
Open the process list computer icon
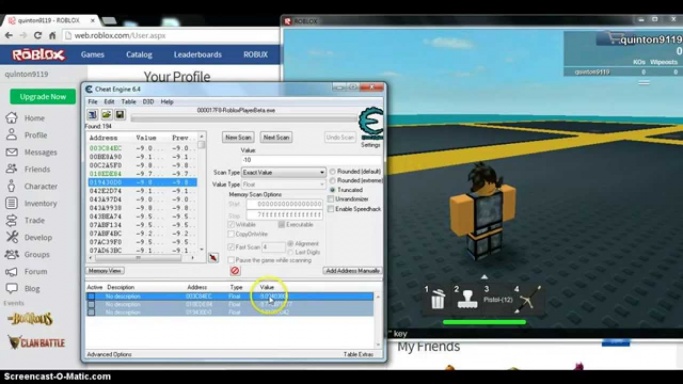(92, 115)
